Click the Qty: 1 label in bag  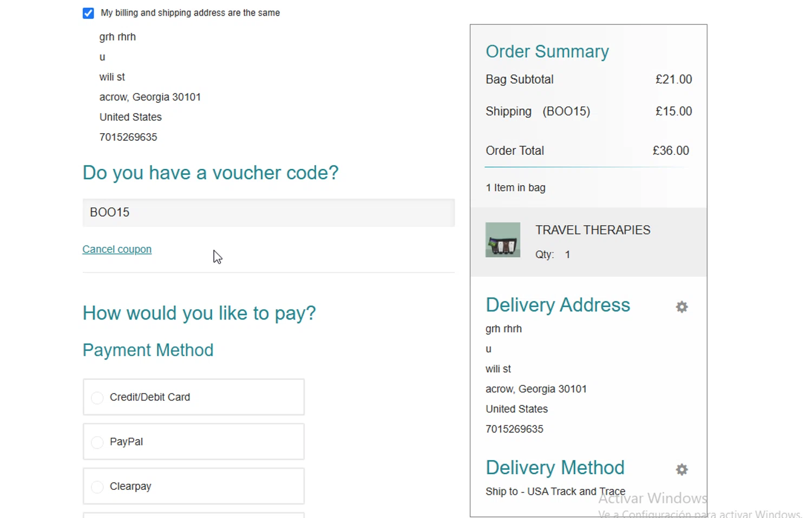[552, 254]
